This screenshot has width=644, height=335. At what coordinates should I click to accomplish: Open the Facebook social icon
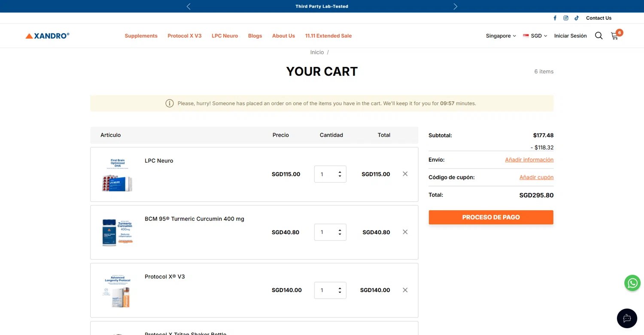[x=555, y=18]
